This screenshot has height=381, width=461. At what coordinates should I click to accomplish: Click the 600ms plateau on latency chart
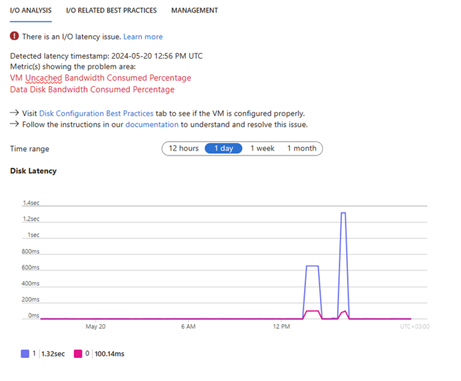312,266
